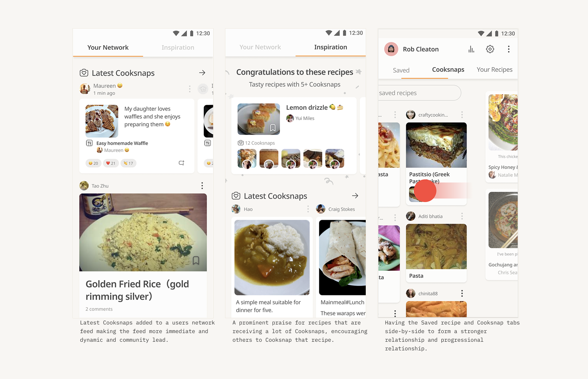
Task: Open settings gear in Rob Cleaton profile
Action: pyautogui.click(x=490, y=49)
